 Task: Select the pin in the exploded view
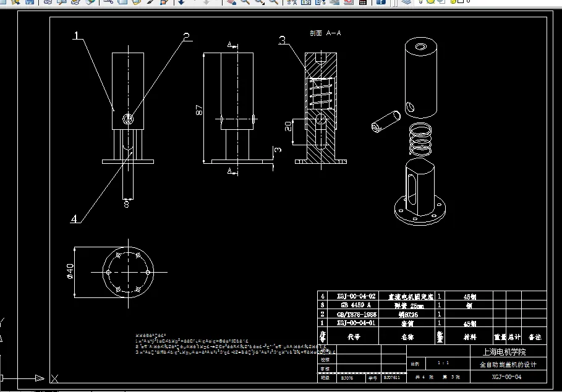pos(386,121)
